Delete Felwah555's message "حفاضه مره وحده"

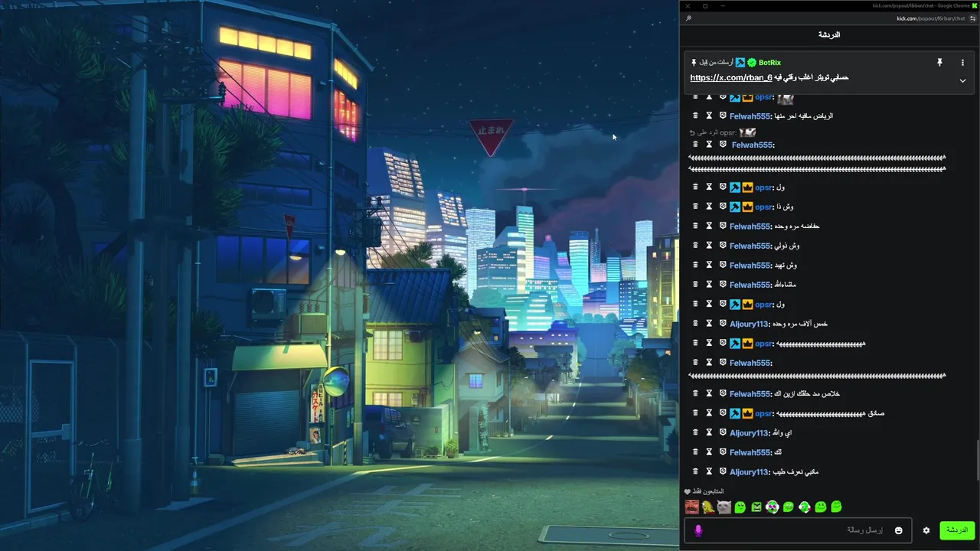pos(695,227)
